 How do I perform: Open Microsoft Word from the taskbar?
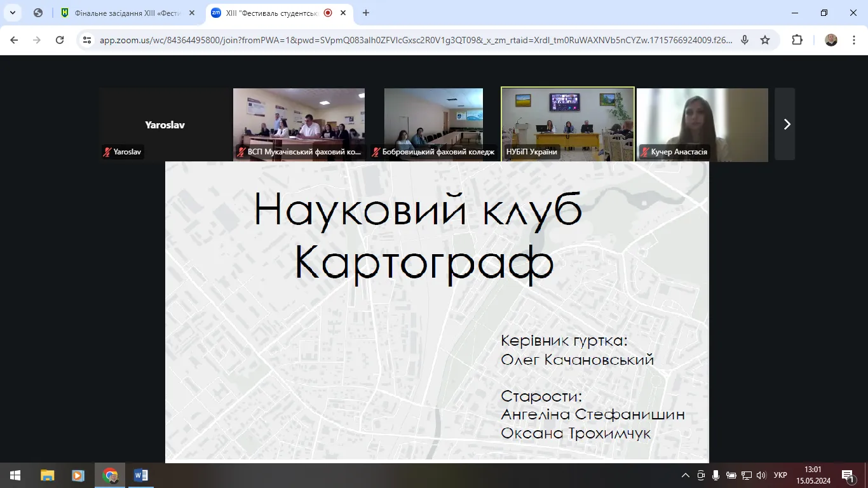(139, 475)
